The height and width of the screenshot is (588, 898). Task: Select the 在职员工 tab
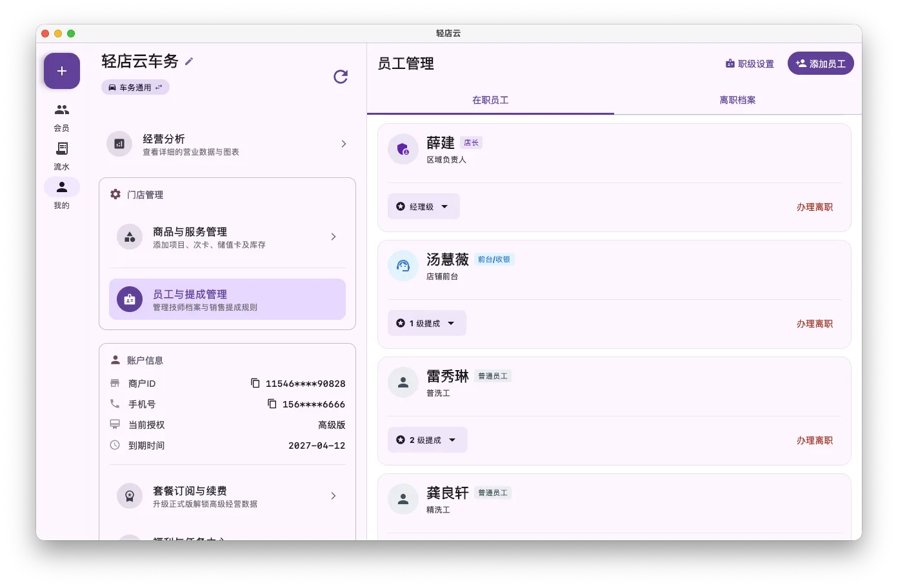(490, 100)
